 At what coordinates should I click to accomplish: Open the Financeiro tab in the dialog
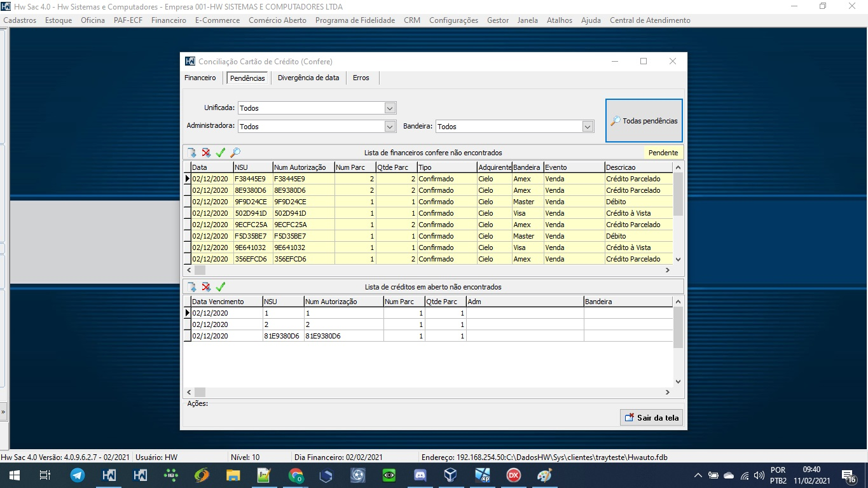point(200,78)
